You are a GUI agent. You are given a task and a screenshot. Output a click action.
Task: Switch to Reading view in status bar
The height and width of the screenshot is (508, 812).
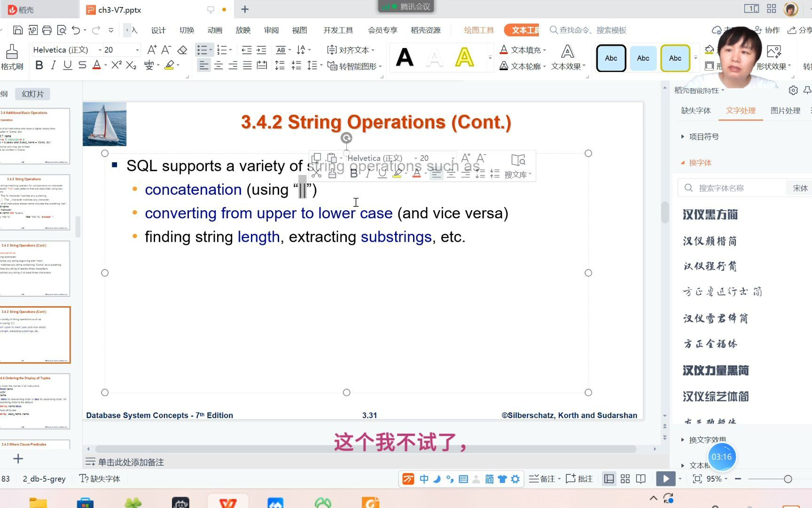(641, 479)
